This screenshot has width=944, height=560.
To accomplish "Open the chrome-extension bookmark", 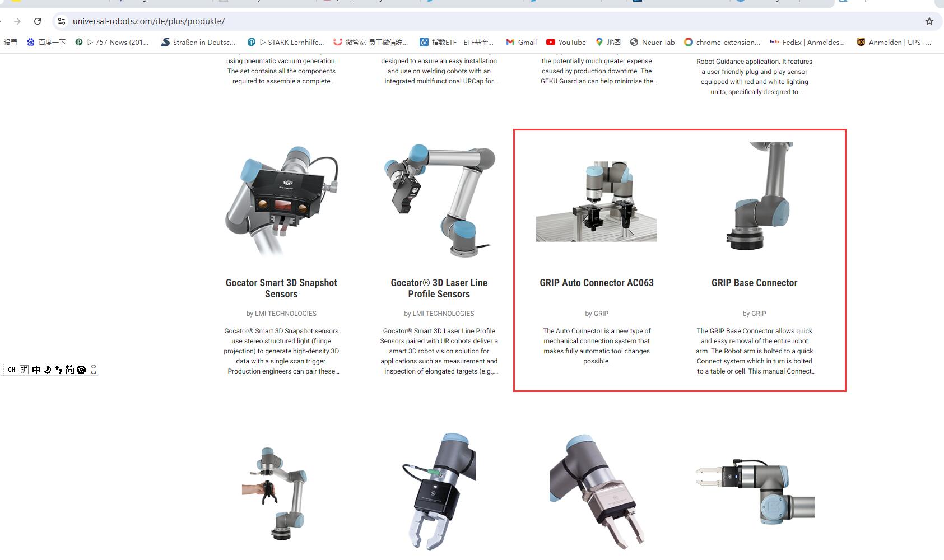I will (x=722, y=42).
